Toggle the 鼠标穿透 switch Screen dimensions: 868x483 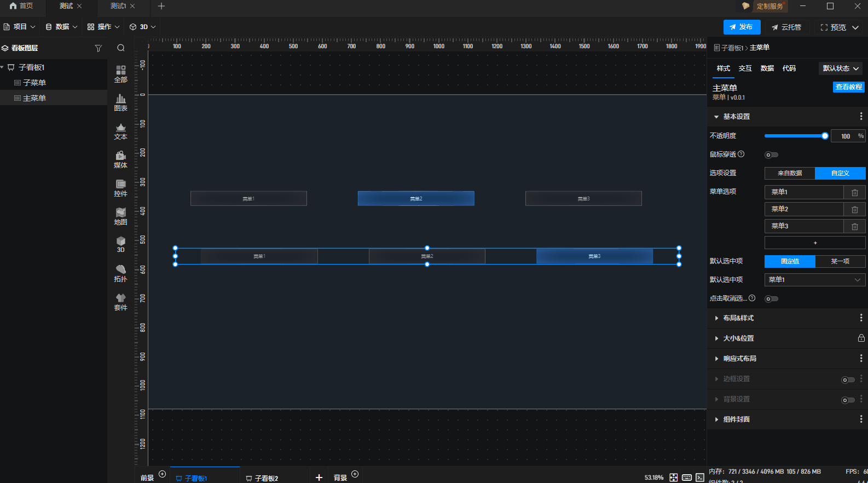pyautogui.click(x=771, y=155)
